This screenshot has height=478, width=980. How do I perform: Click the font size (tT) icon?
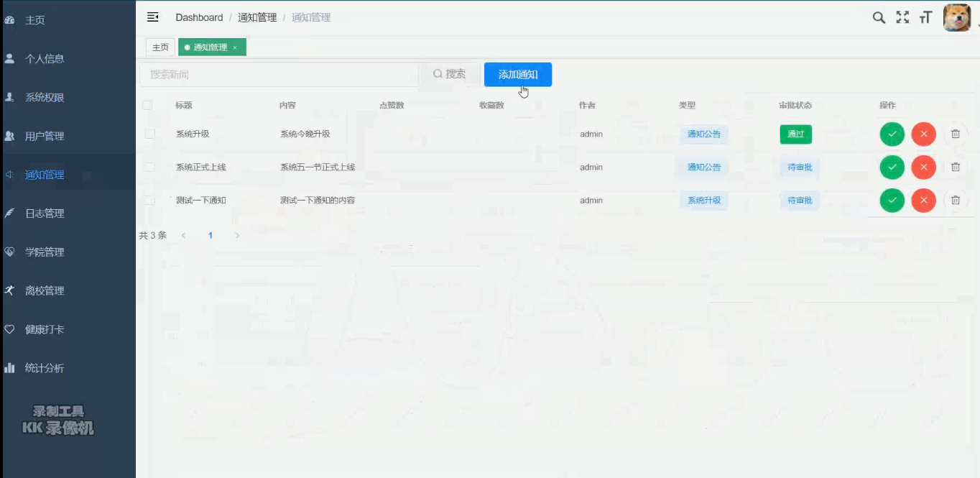point(925,18)
